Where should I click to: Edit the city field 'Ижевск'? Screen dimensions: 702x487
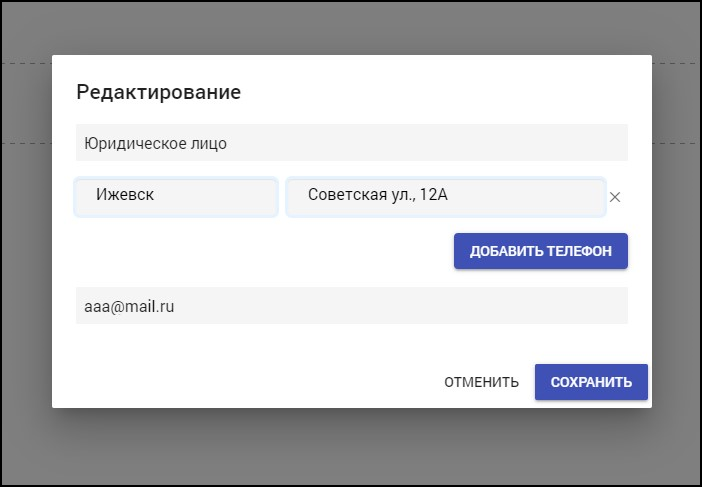point(176,197)
